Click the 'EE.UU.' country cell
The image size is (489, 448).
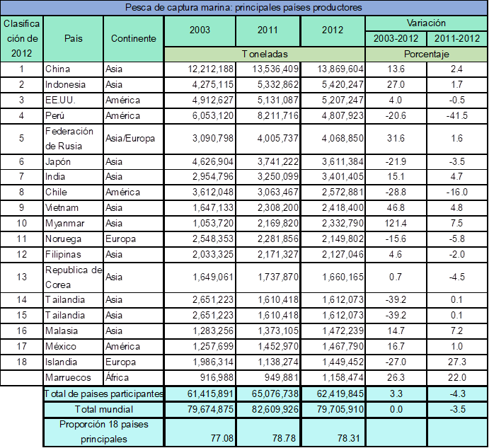click(74, 100)
